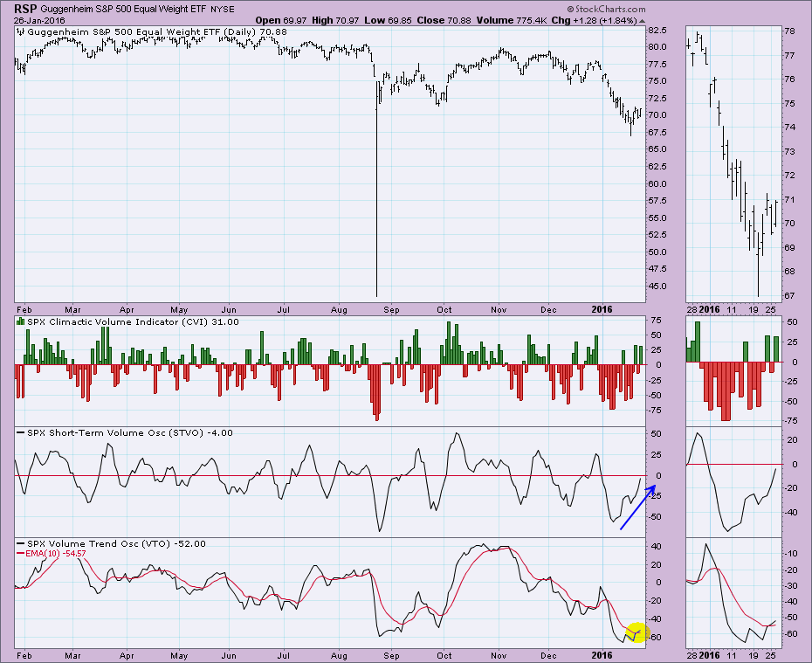Screen dimensions: 812x663
Task: Click the red EMA(10) -54.57 legend
Action: point(52,553)
